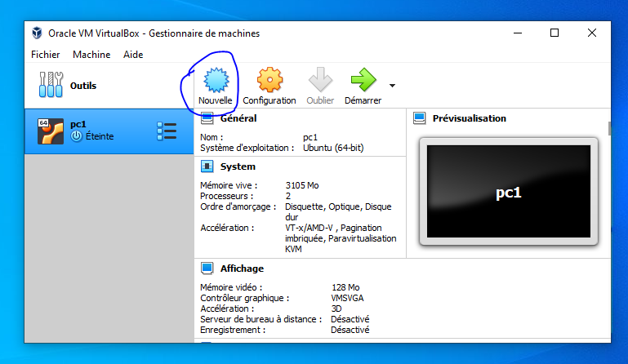Click the greyed Oublier down-arrow icon
Image resolution: width=628 pixels, height=364 pixels.
(320, 80)
